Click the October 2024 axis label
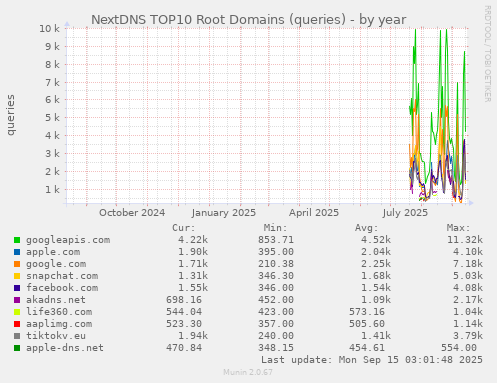Screen dimensions: 497x383 (x=132, y=213)
